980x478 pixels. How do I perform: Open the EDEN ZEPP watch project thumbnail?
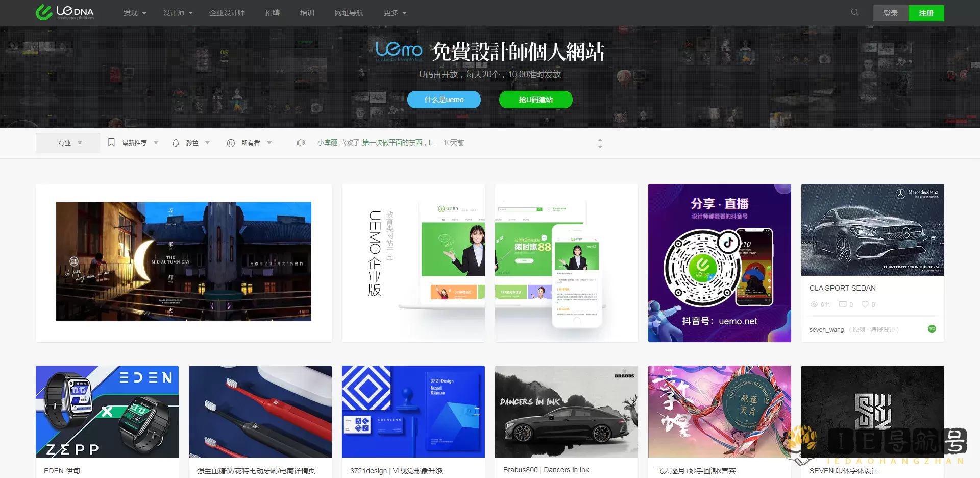point(107,412)
